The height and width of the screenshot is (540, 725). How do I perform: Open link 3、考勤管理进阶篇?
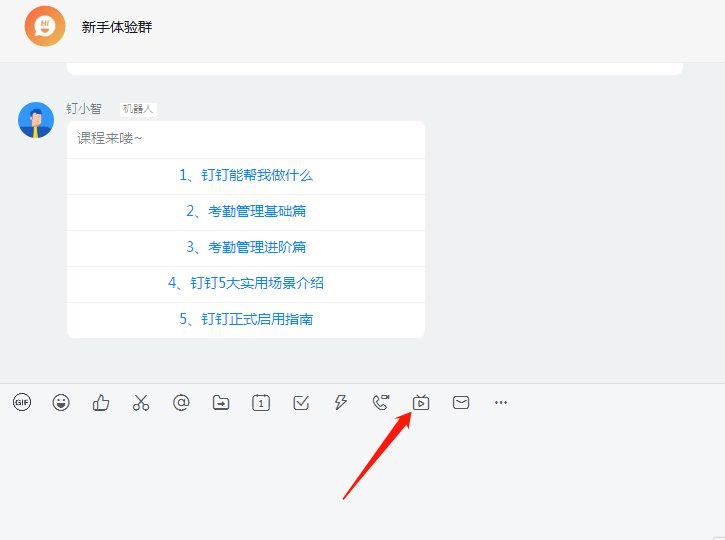[246, 247]
